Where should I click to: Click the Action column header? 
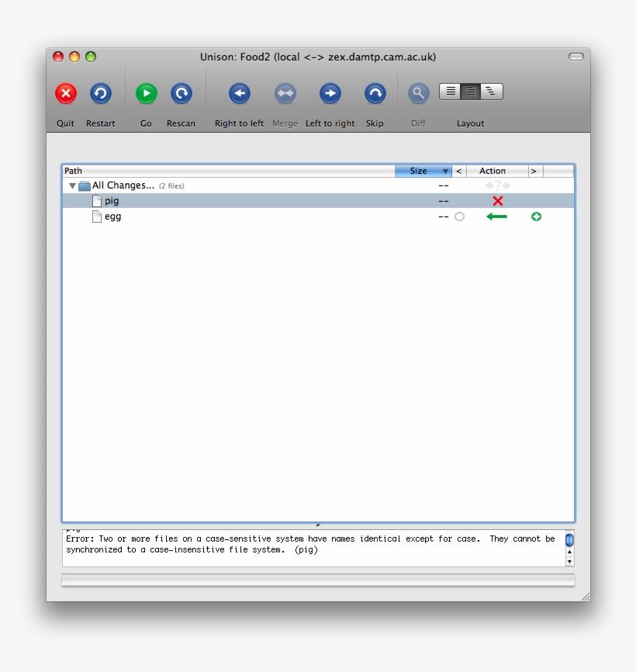(x=494, y=171)
